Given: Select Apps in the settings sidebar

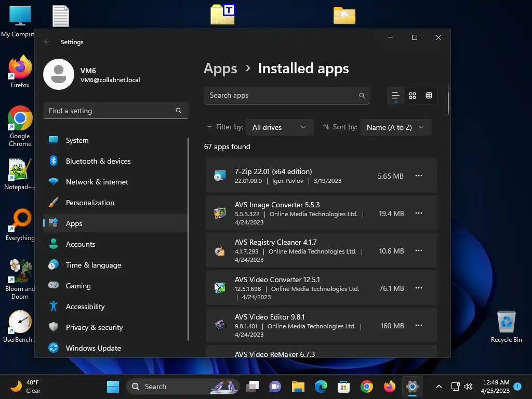Looking at the screenshot, I should click(x=115, y=223).
